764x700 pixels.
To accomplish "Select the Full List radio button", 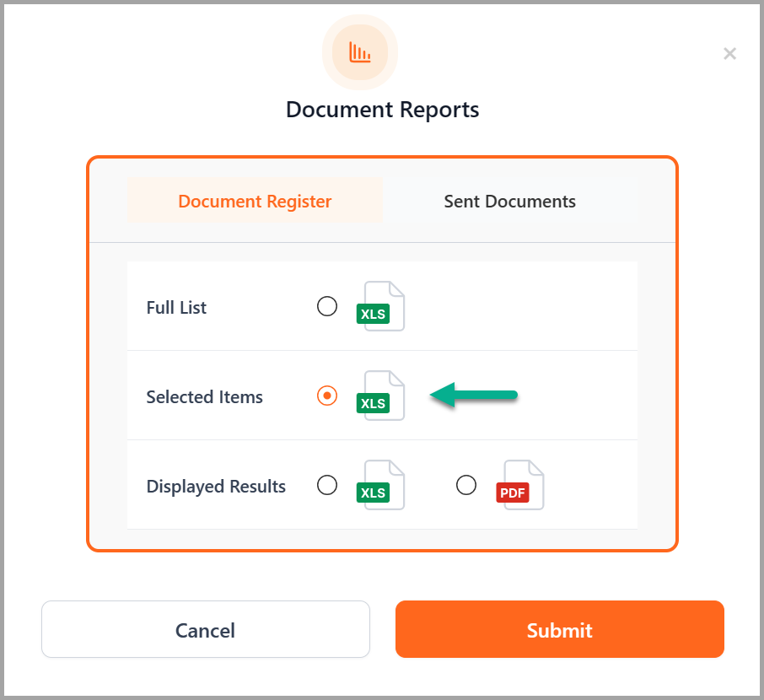I will coord(327,306).
